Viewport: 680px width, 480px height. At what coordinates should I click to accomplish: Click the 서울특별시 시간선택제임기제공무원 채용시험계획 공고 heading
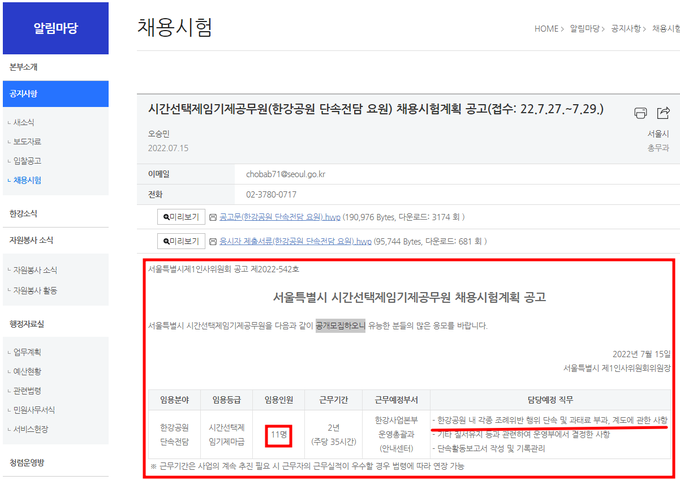coord(409,297)
